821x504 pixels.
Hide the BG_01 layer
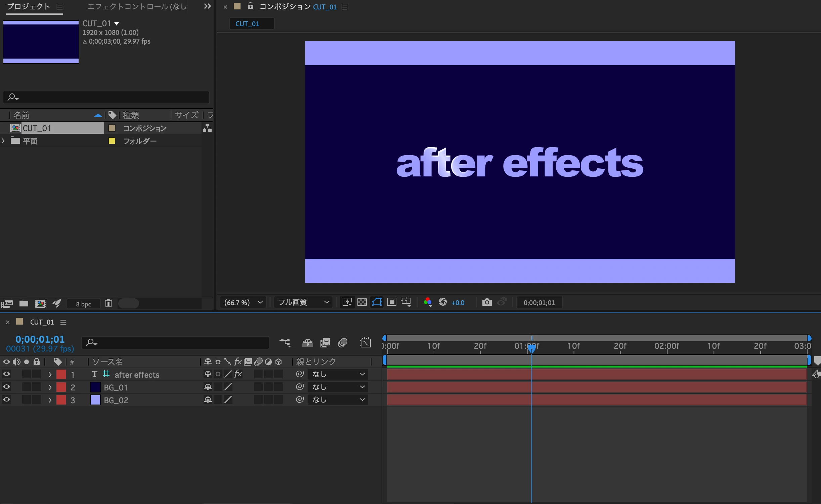pyautogui.click(x=6, y=387)
